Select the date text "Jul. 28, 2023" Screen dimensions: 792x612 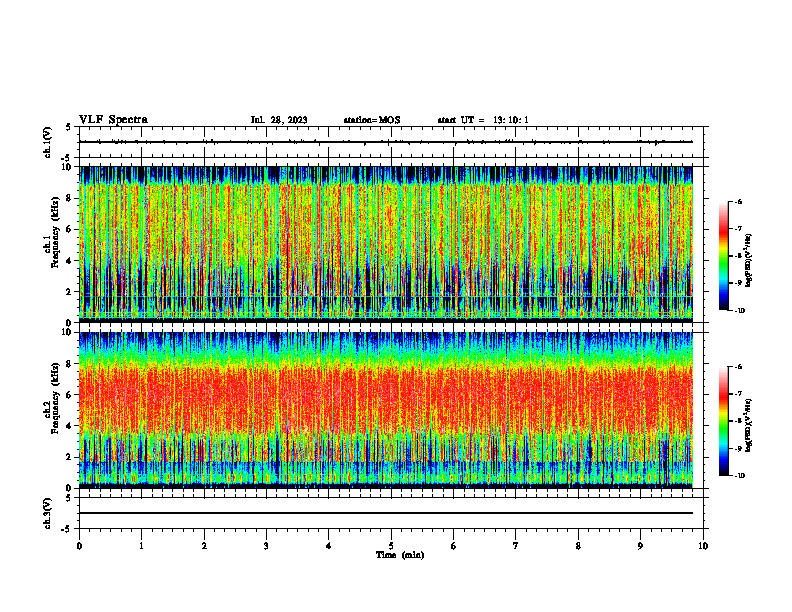coord(279,120)
